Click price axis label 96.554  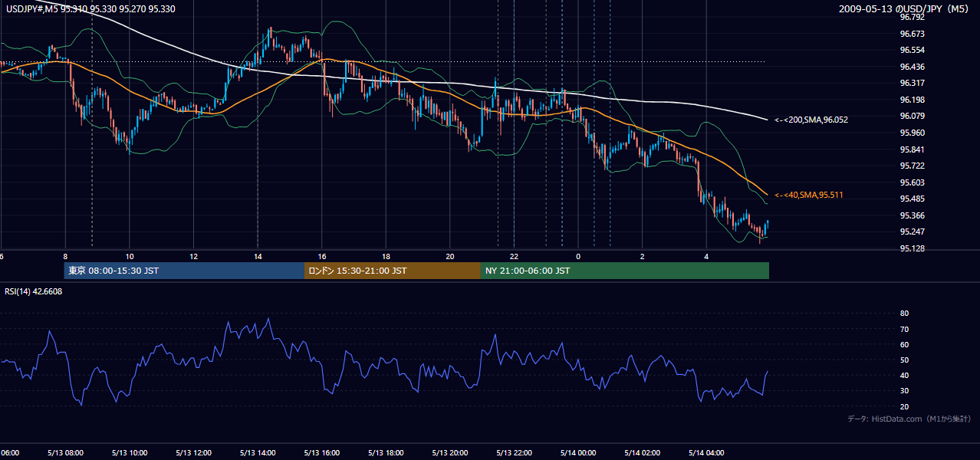pyautogui.click(x=912, y=50)
